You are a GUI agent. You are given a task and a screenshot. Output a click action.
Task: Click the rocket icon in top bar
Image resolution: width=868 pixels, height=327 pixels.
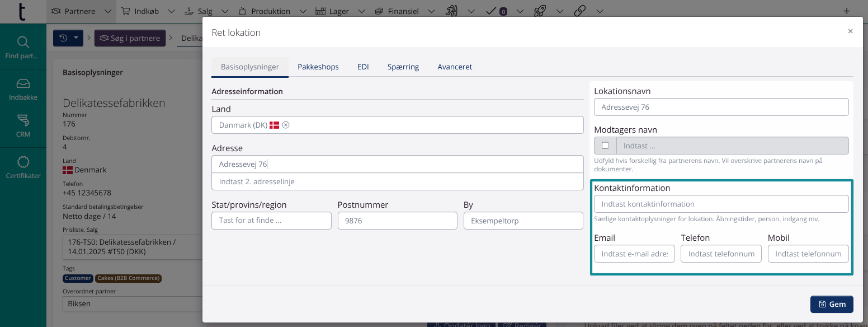pyautogui.click(x=540, y=11)
